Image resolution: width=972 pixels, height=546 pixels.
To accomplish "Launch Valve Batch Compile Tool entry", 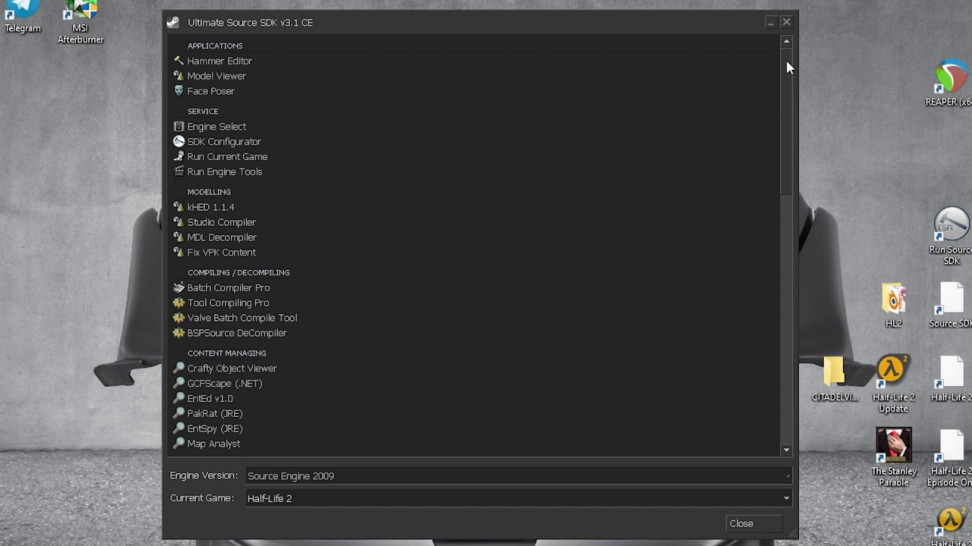I will coord(242,317).
